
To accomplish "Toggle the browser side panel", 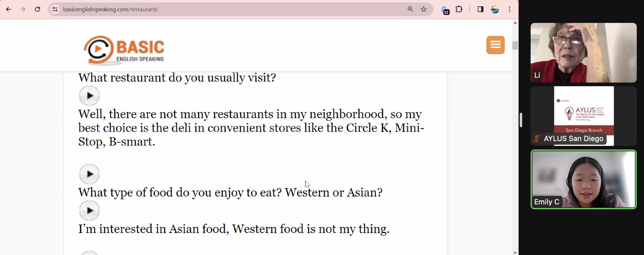I will click(480, 9).
